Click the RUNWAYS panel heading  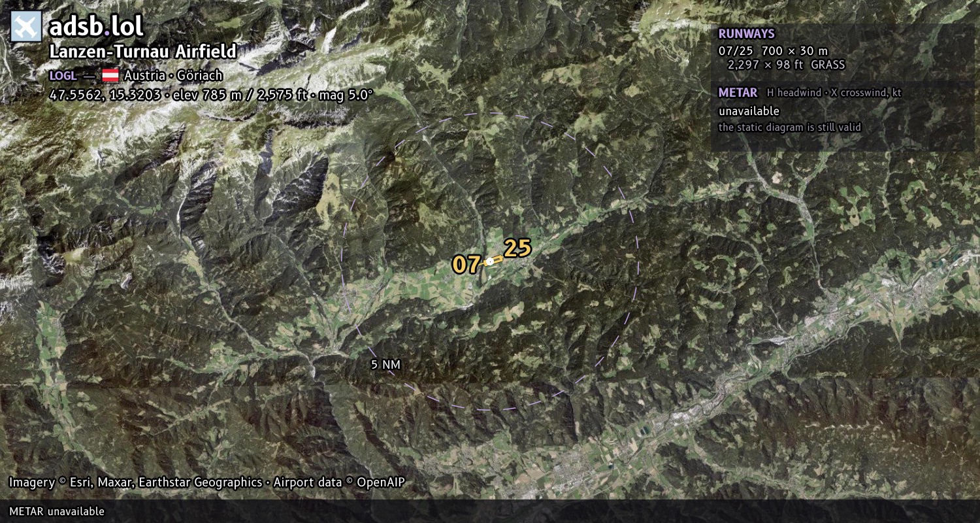click(x=746, y=34)
